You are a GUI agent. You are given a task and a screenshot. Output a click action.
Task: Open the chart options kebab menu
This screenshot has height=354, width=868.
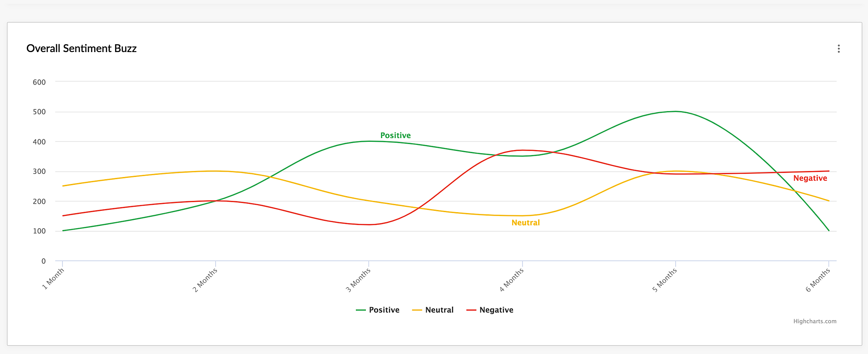click(838, 49)
